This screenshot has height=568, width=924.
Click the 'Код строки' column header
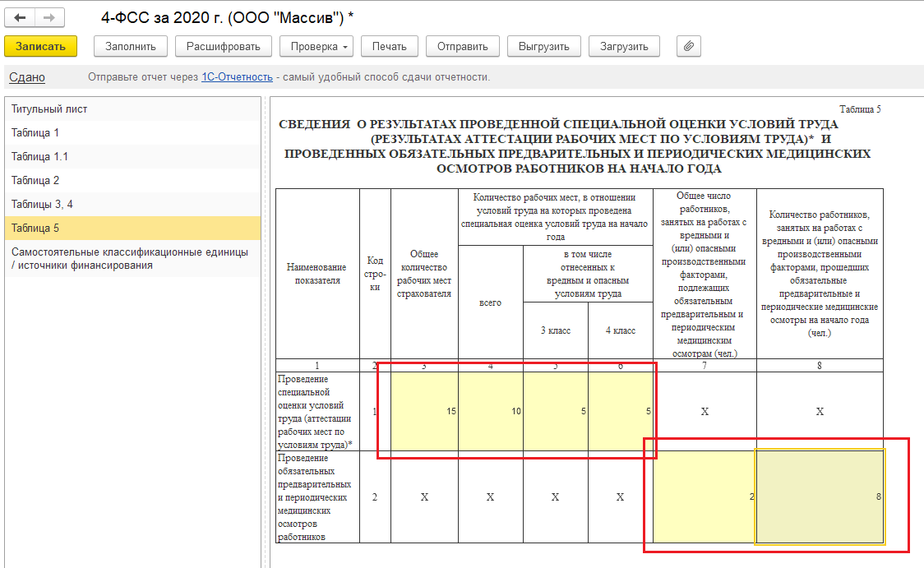375,274
